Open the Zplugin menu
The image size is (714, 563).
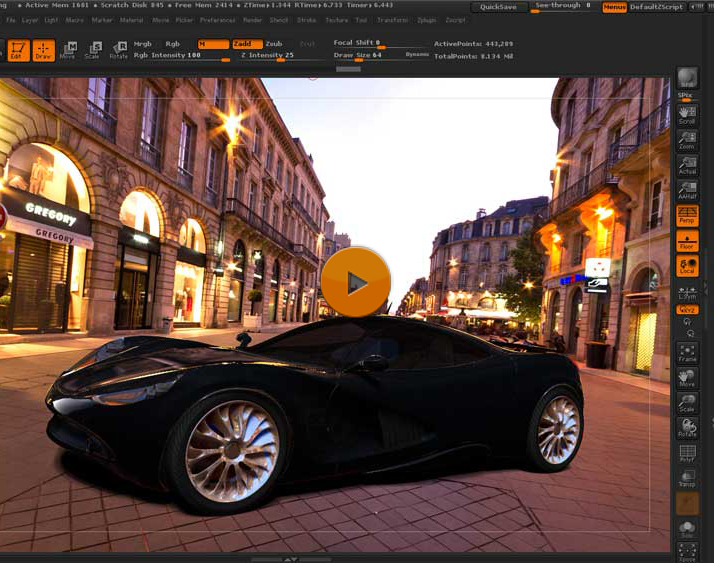[x=427, y=20]
